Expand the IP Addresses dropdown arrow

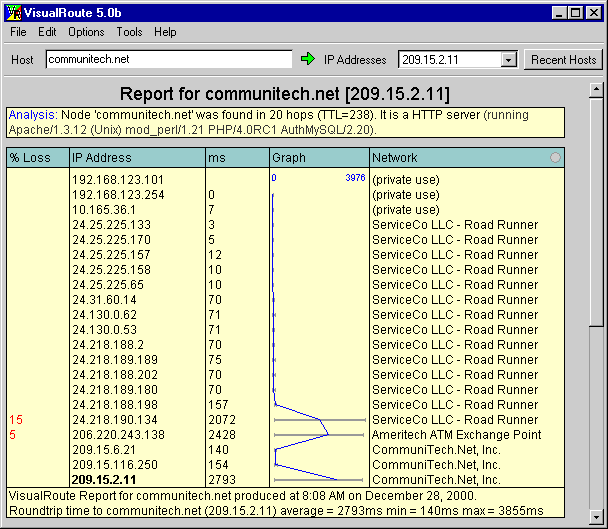pos(508,60)
